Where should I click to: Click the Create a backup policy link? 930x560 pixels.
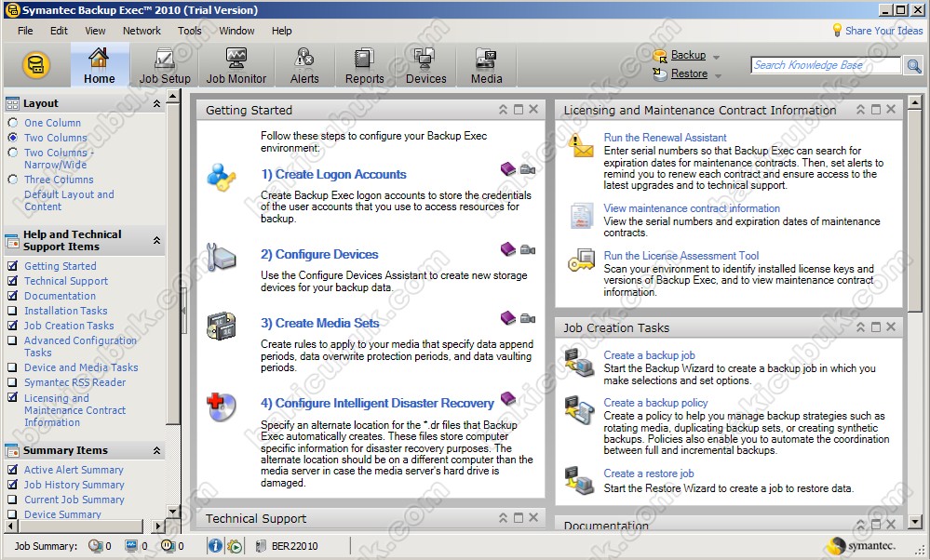655,403
